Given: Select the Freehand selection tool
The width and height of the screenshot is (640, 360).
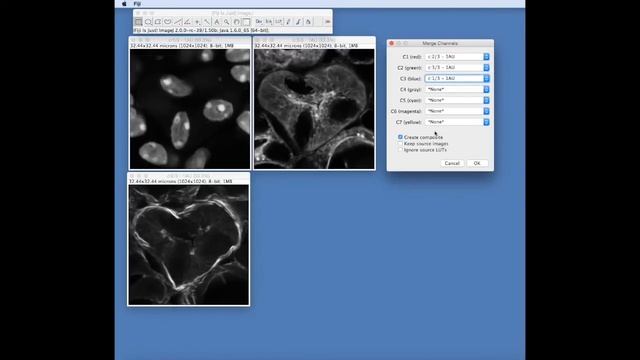Looking at the screenshot, I should tap(168, 22).
